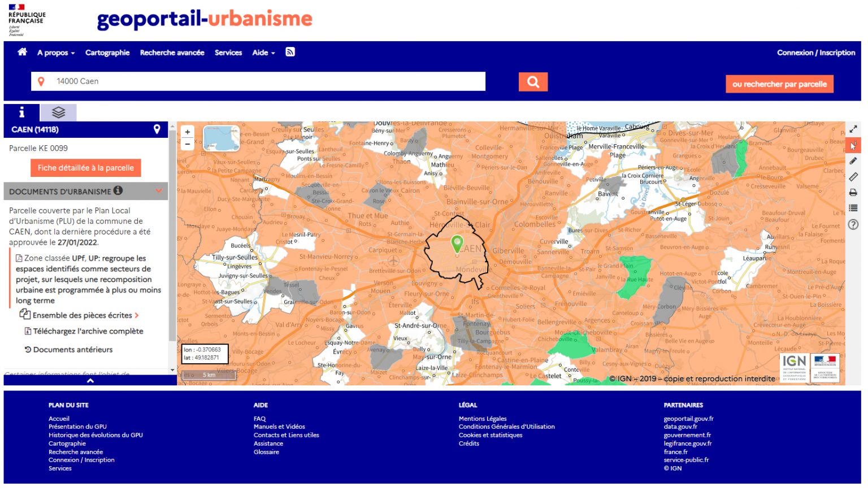Click the Parcelle KE 0099 text
Screen dimensions: 868x491
click(x=38, y=148)
